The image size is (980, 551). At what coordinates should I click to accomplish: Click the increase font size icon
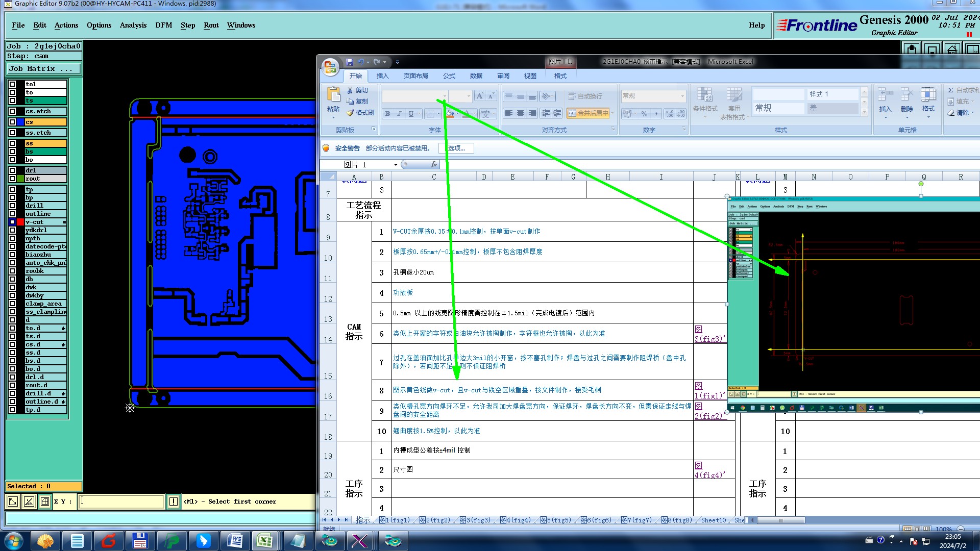pyautogui.click(x=479, y=96)
